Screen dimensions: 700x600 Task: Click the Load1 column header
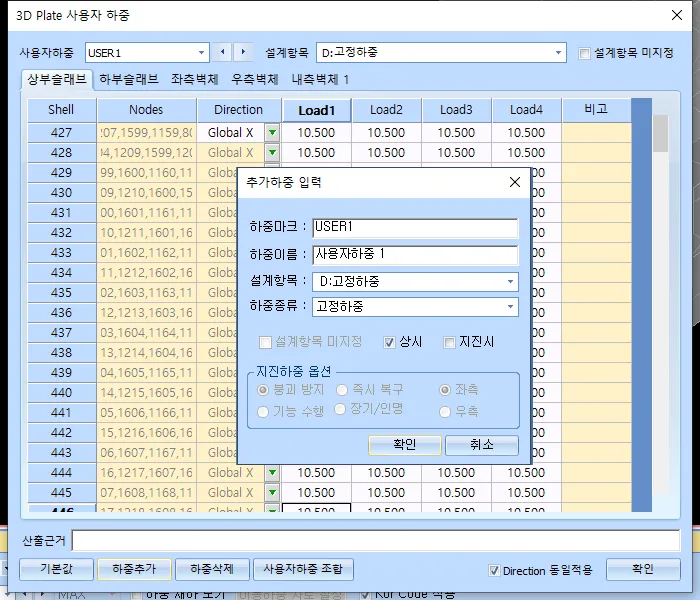(x=317, y=110)
